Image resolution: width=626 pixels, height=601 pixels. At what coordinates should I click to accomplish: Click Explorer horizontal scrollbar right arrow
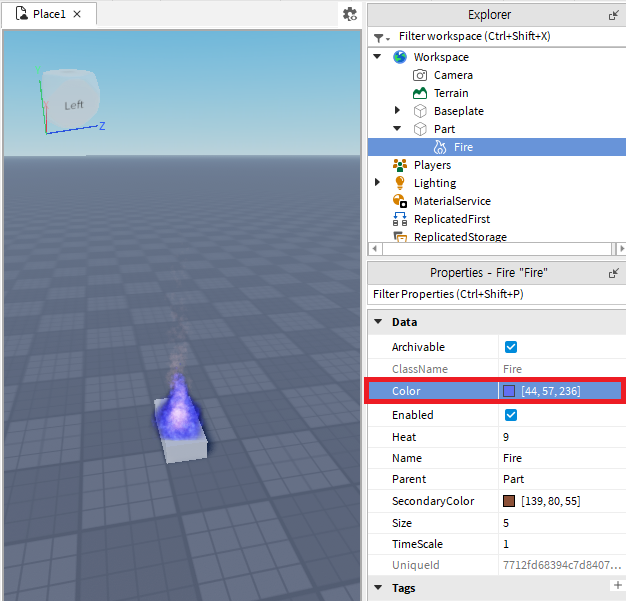point(622,248)
